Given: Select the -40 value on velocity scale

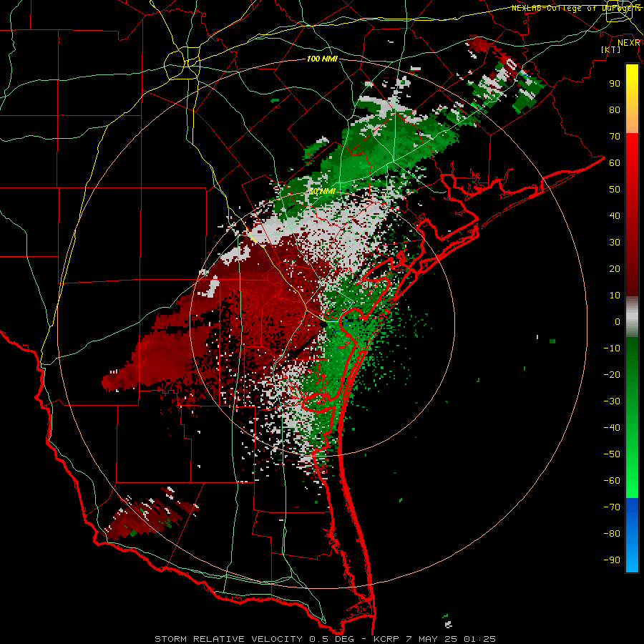Looking at the screenshot, I should 612,428.
